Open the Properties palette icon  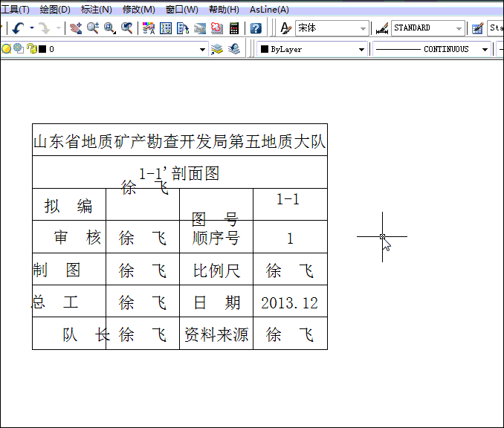pyautogui.click(x=149, y=28)
